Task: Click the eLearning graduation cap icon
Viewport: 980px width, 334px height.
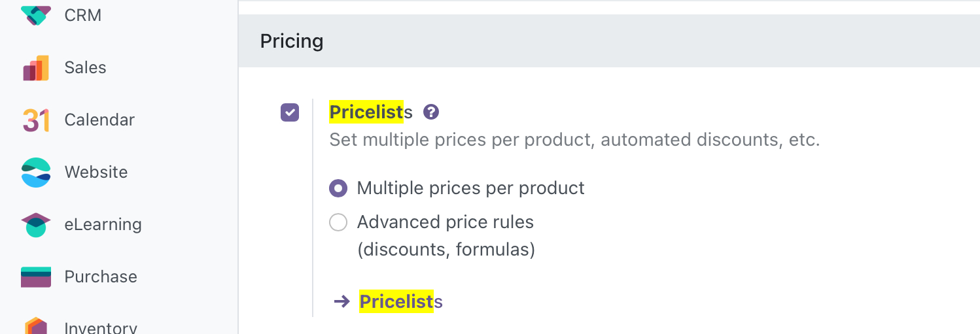Action: [36, 225]
